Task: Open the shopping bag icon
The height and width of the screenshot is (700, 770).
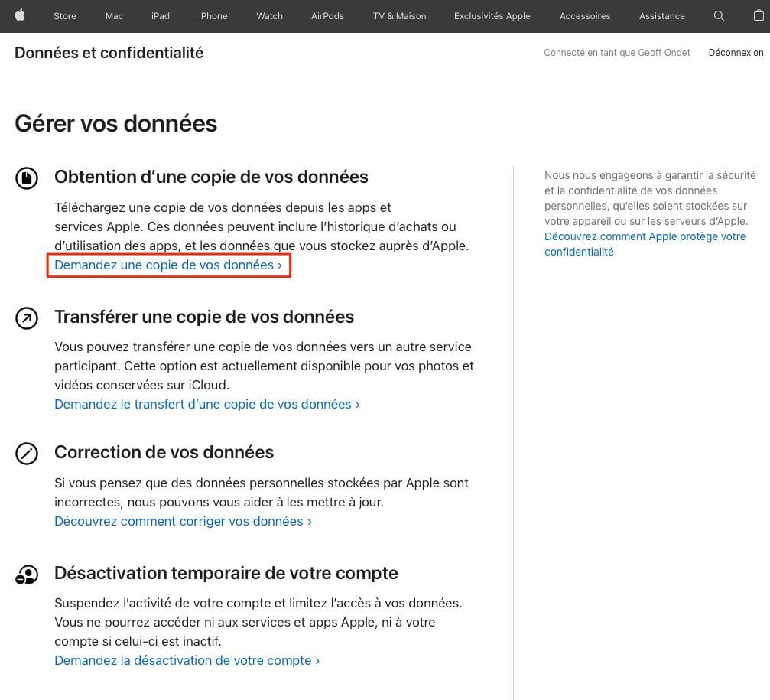Action: pos(759,16)
